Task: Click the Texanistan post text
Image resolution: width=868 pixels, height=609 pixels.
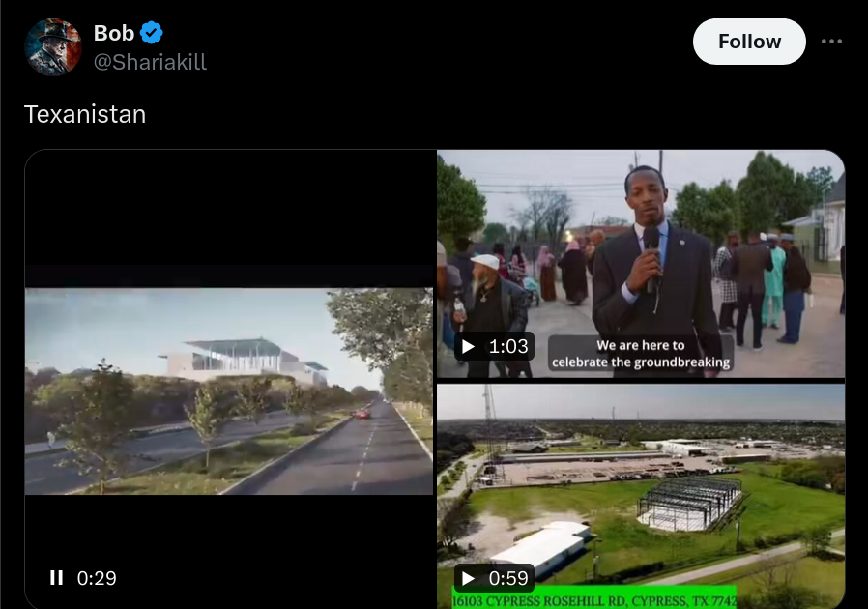Action: point(85,115)
